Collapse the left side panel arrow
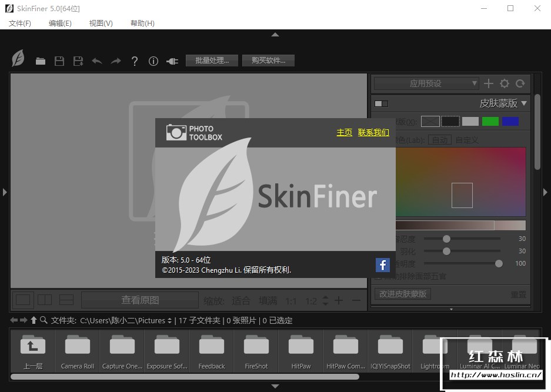Image resolution: width=551 pixels, height=392 pixels. coord(5,192)
